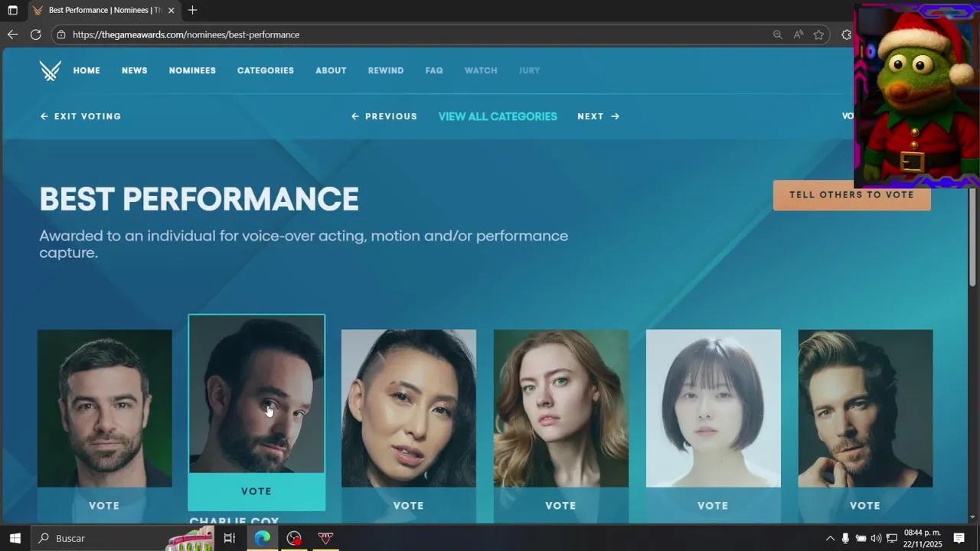Click the battery tray icon
Screen dimensions: 980x551
coord(861,538)
